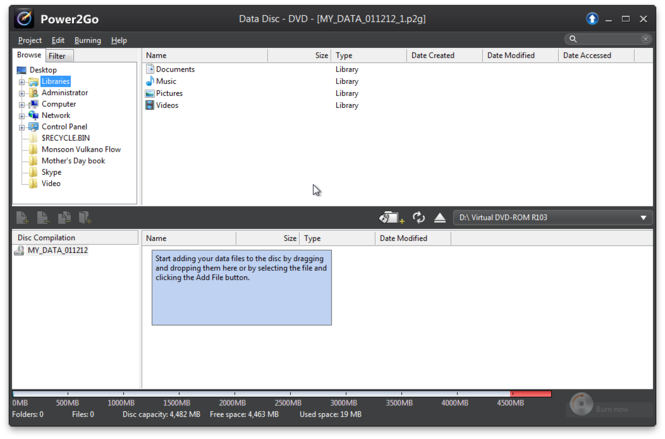The height and width of the screenshot is (439, 665).
Task: Sort the browser list by Type
Action: (x=369, y=56)
